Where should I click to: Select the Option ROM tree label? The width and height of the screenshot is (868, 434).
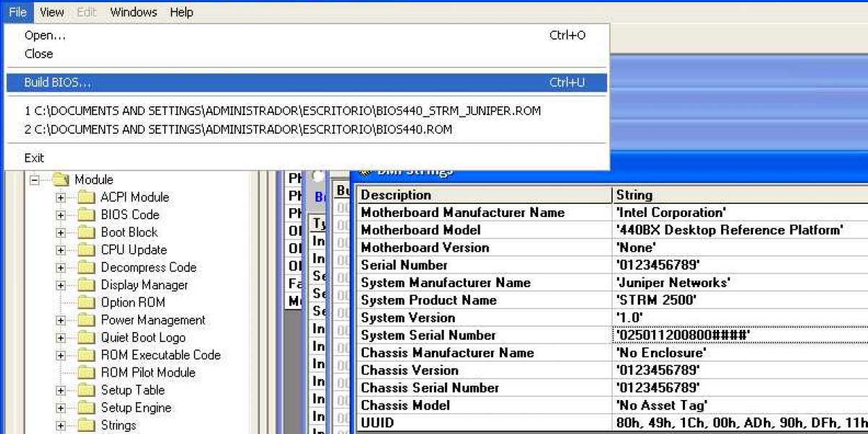coord(133,302)
